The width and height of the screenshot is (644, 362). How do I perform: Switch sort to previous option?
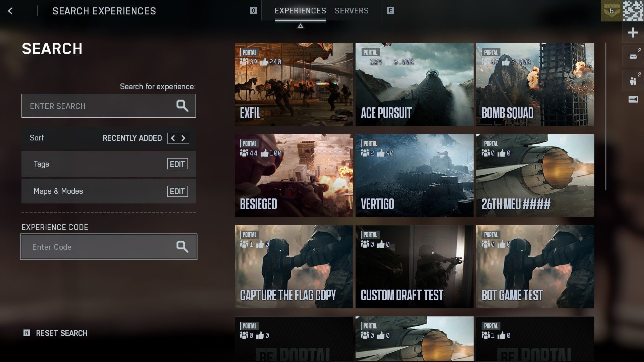173,138
